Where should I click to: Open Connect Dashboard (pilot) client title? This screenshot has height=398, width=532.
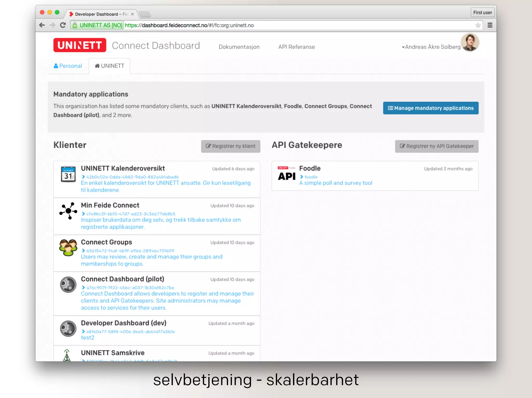pos(123,279)
